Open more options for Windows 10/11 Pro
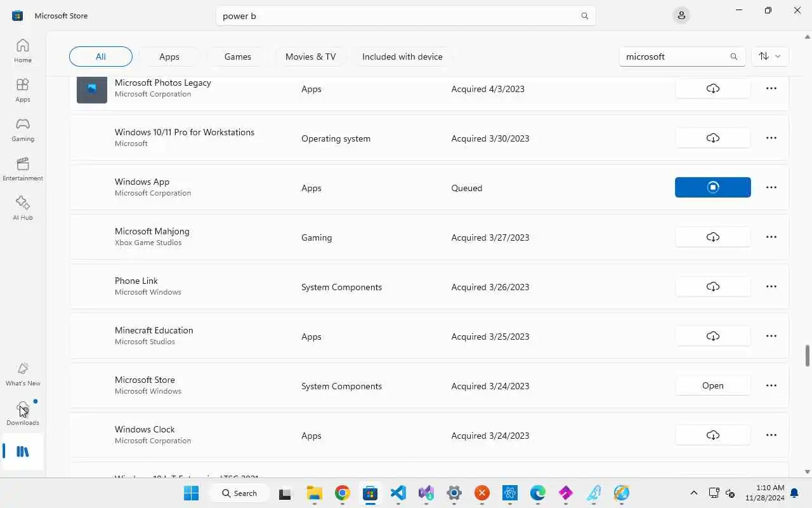The width and height of the screenshot is (812, 508). click(x=771, y=138)
